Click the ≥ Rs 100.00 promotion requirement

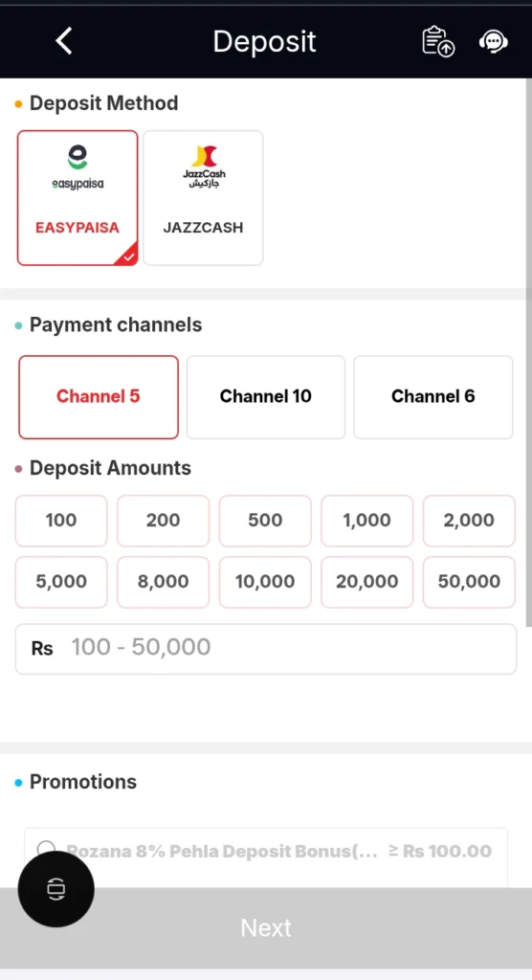pyautogui.click(x=440, y=851)
